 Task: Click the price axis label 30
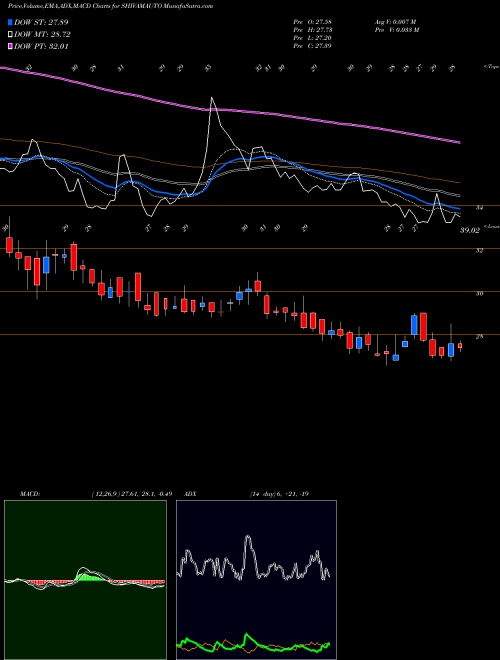(x=479, y=293)
